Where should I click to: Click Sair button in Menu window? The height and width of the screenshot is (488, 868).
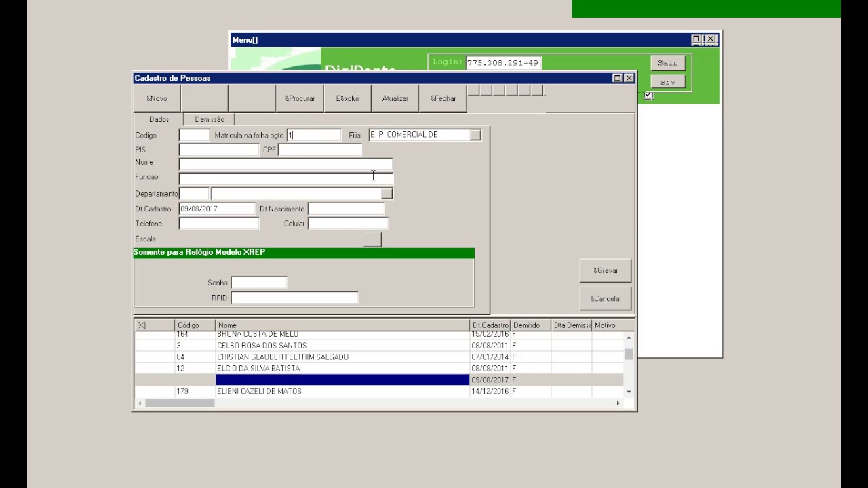[668, 62]
